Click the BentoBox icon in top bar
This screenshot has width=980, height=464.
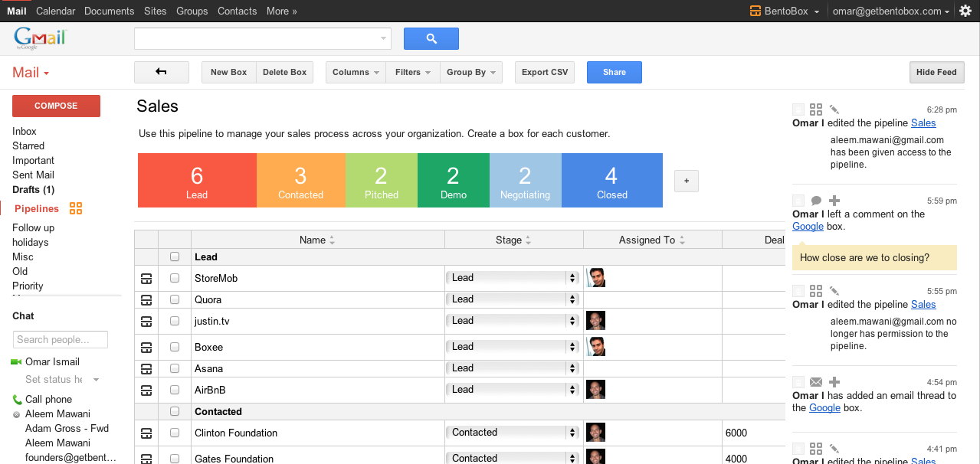755,11
